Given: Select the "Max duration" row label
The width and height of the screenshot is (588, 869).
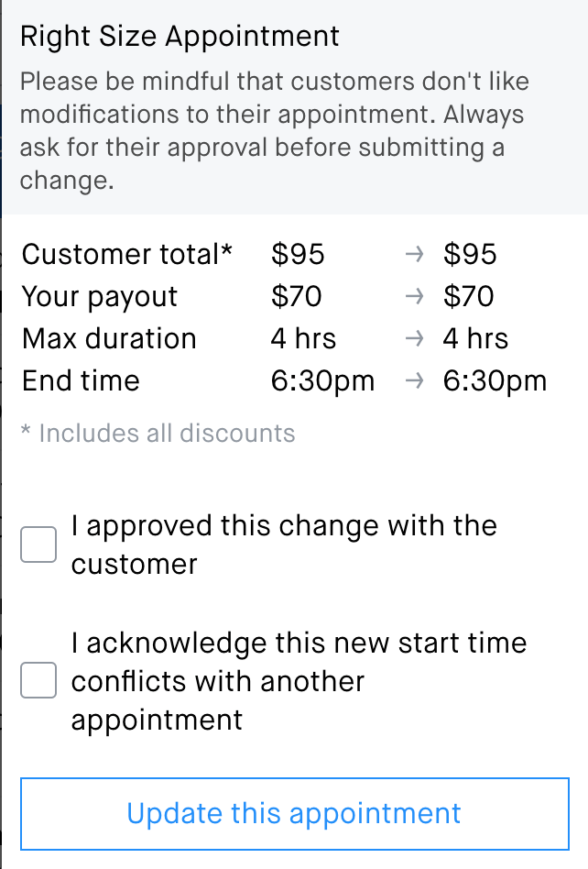Looking at the screenshot, I should pyautogui.click(x=109, y=339).
